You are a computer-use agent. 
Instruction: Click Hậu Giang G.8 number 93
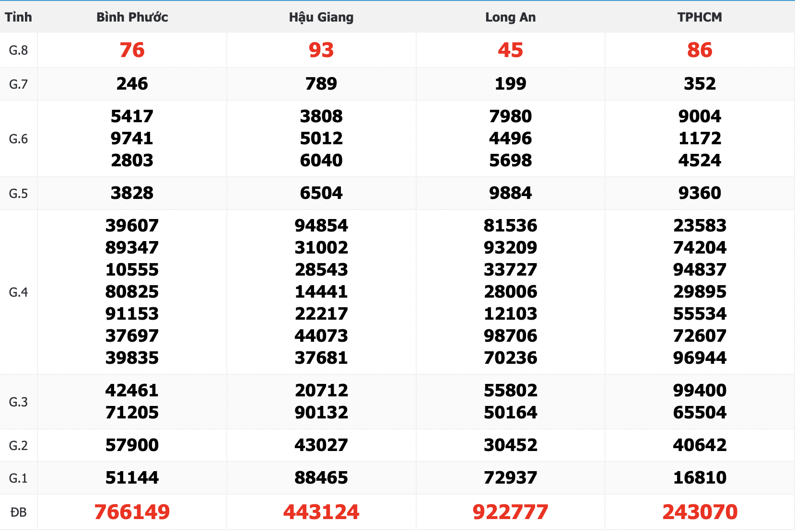pyautogui.click(x=321, y=50)
